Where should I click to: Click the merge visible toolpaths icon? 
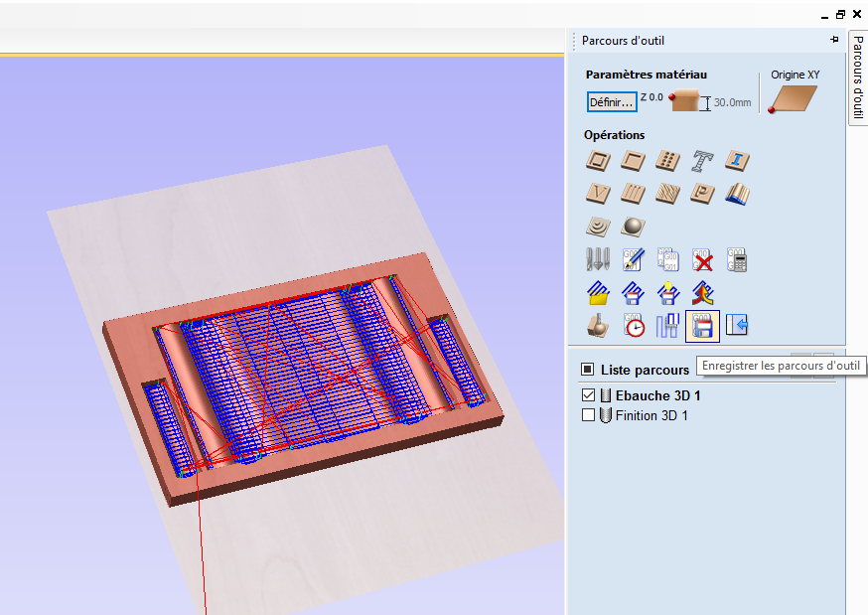tap(702, 293)
